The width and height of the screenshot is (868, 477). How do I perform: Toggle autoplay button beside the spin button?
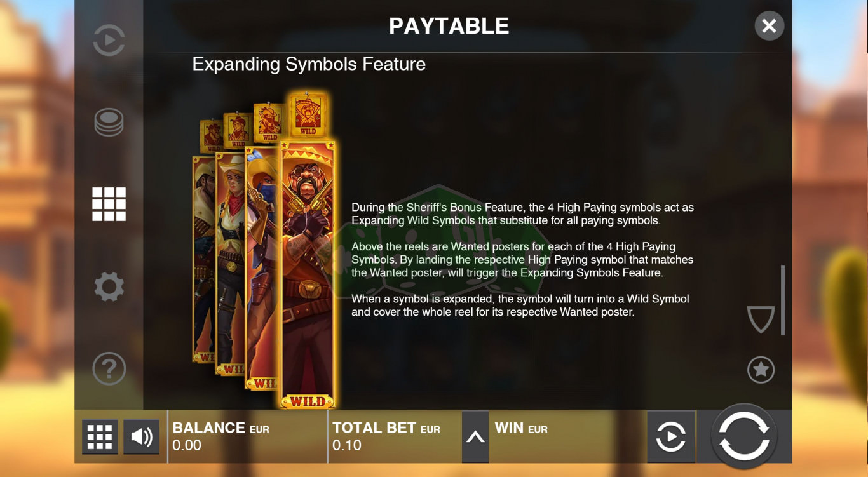click(x=671, y=437)
